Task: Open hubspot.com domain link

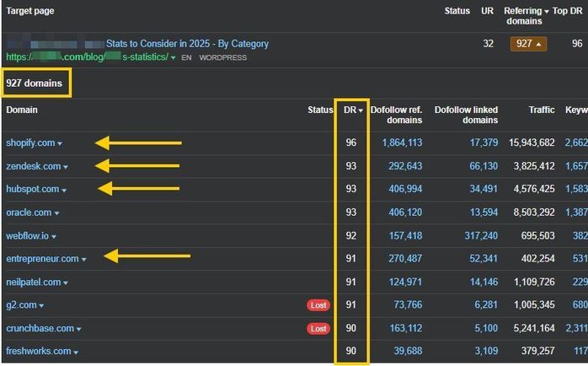Action: pos(33,189)
